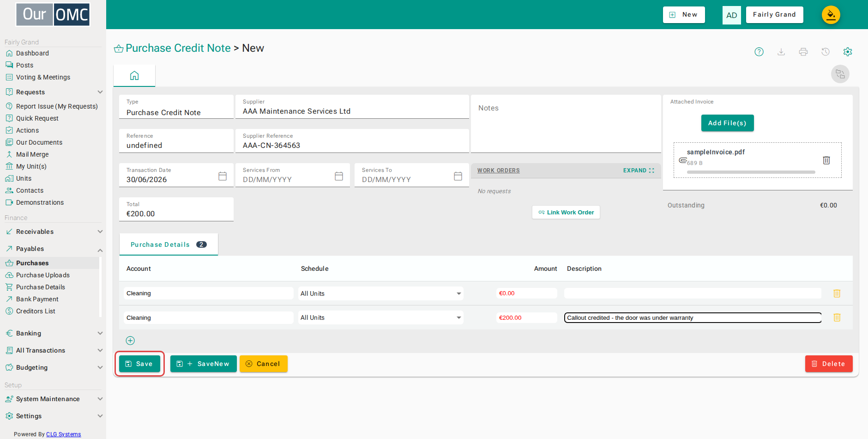
Task: Delete the €200.00 Cleaning line
Action: (x=837, y=317)
